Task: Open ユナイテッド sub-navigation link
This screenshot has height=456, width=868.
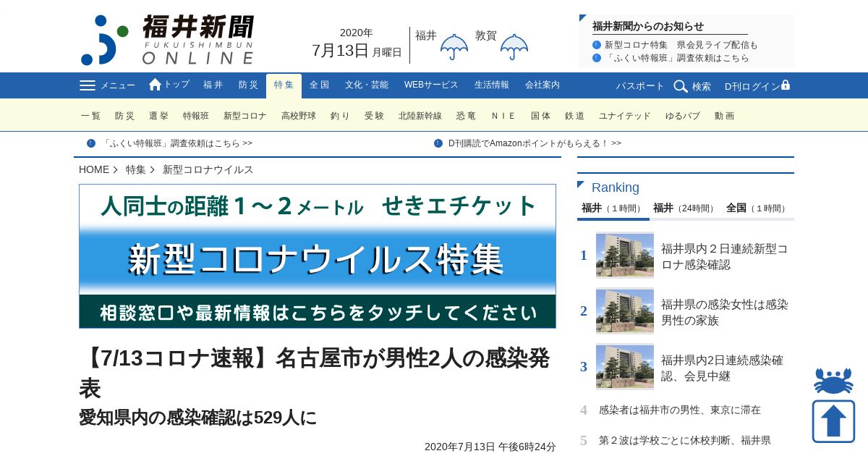Action: (625, 116)
